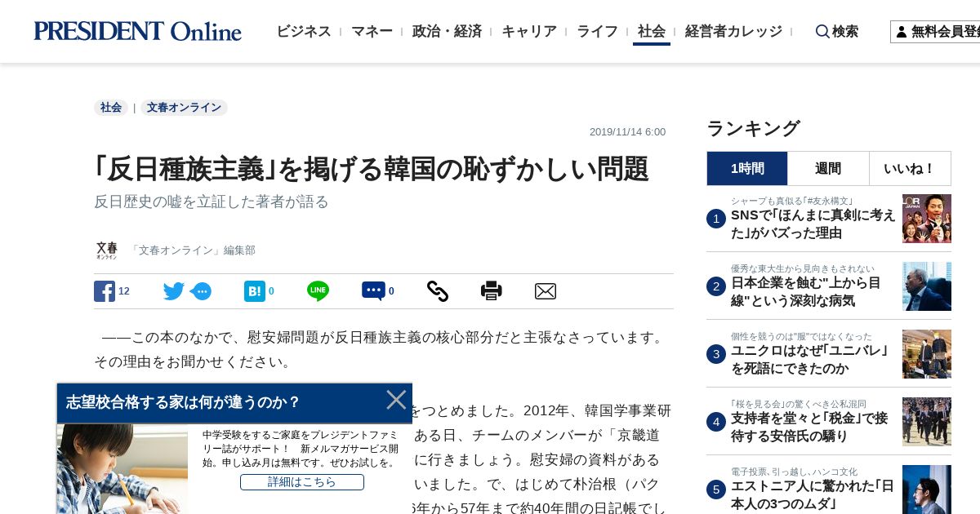Screen dimensions: 980x514
Task: Click thumbnail of ranking 5 article
Action: (x=927, y=490)
